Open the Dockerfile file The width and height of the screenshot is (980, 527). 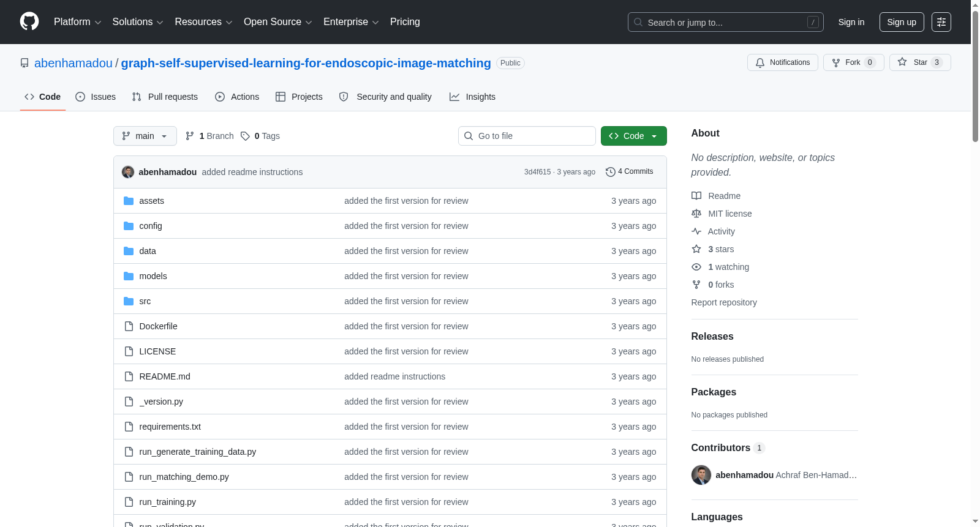[x=158, y=326]
